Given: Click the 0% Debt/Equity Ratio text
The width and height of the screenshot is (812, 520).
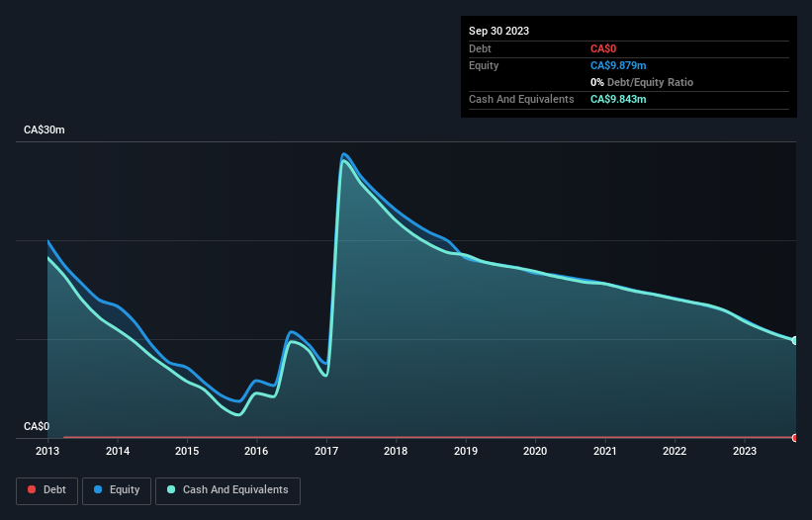Looking at the screenshot, I should tap(642, 82).
